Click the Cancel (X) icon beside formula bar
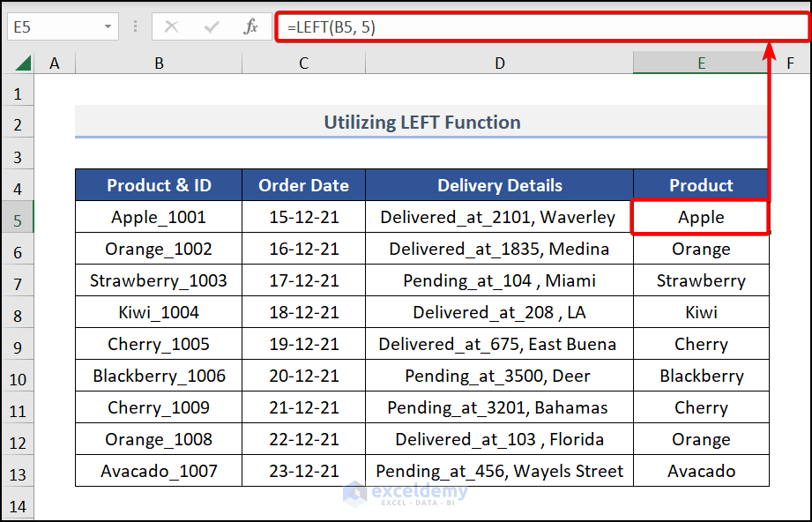This screenshot has width=812, height=522. tap(173, 26)
